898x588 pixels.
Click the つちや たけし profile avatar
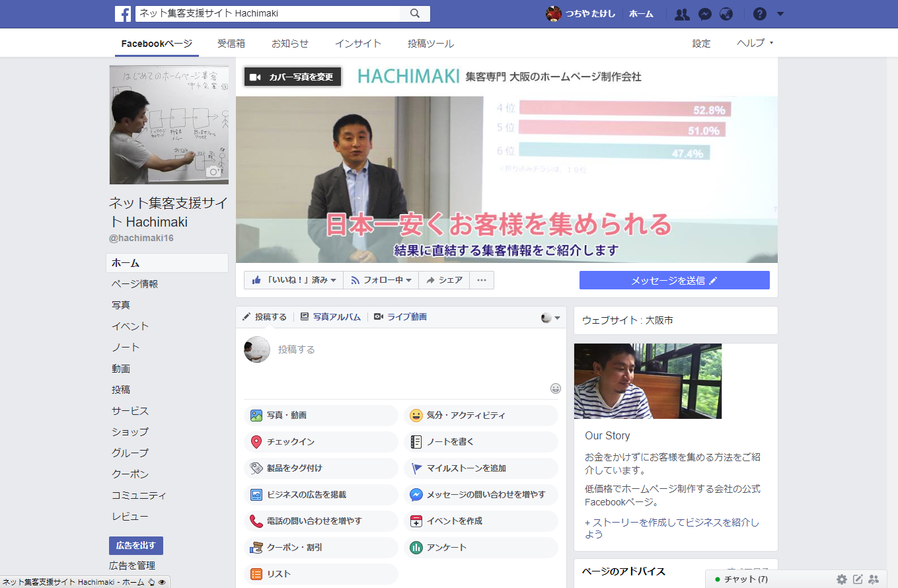tap(553, 14)
